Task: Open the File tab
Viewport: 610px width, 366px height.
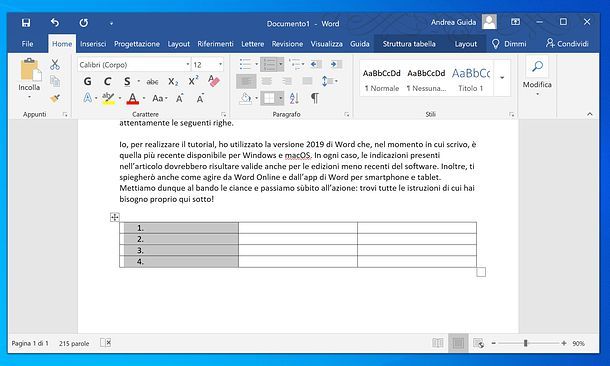Action: pos(27,44)
